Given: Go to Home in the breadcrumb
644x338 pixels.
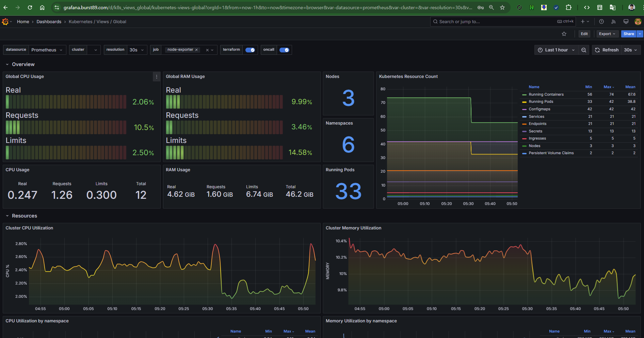Looking at the screenshot, I should pos(23,21).
